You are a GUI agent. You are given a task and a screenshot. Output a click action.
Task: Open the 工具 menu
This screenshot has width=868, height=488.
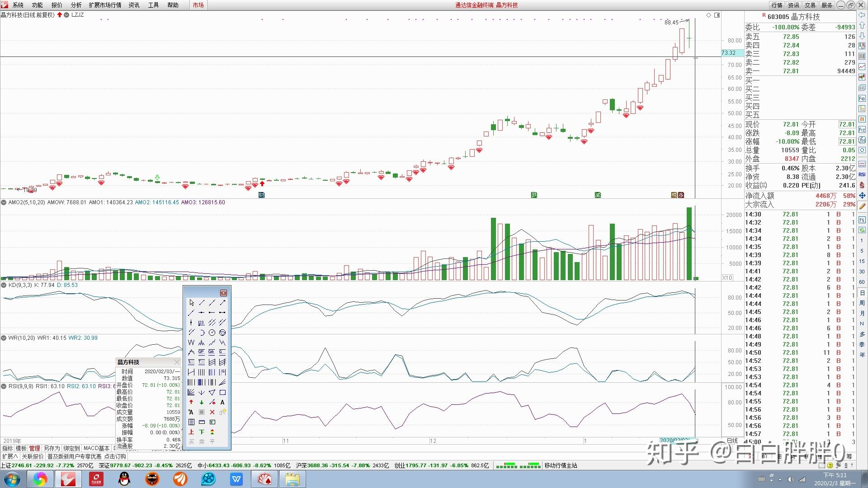tap(154, 5)
